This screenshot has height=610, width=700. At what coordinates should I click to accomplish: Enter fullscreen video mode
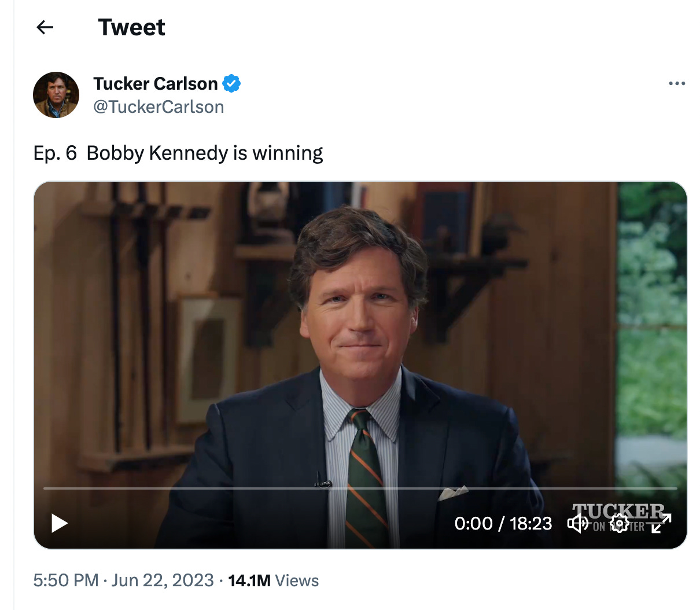click(x=661, y=523)
